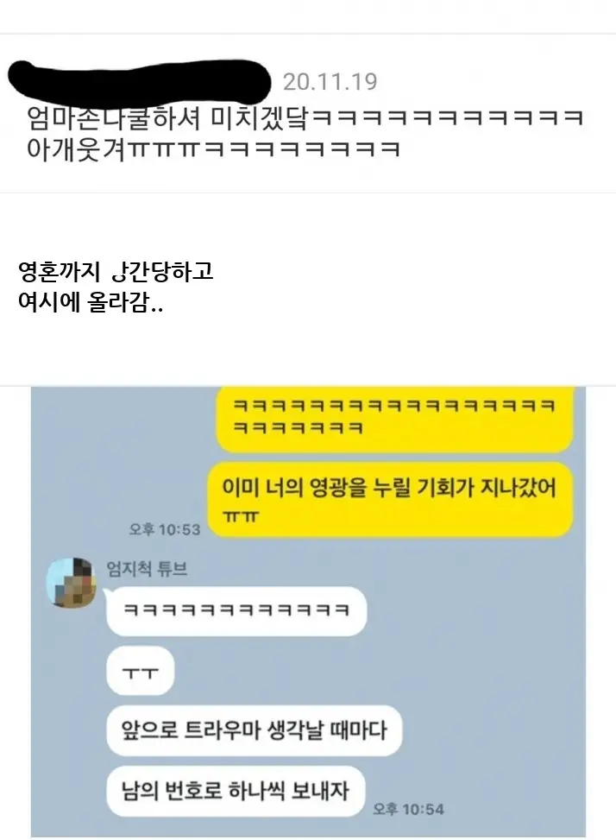This screenshot has height=840, width=616.
Task: Tap the white ㅋㅋㅋ laughter bubble
Action: (236, 610)
